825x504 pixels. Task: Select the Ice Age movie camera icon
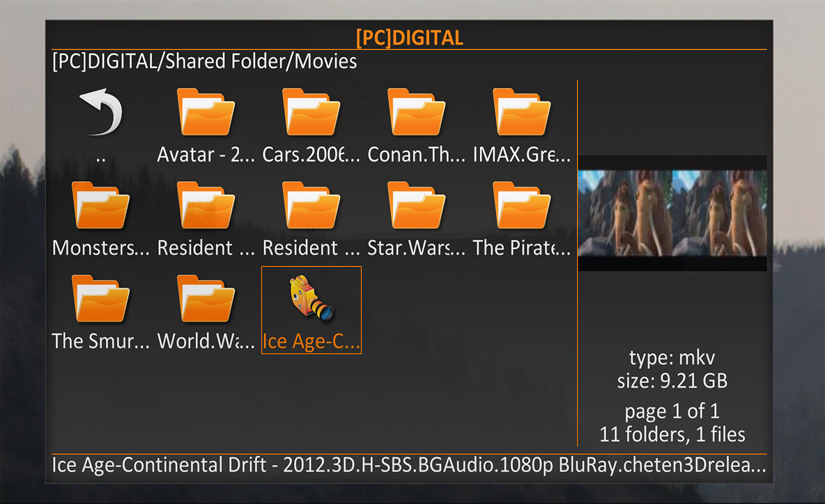pyautogui.click(x=311, y=298)
